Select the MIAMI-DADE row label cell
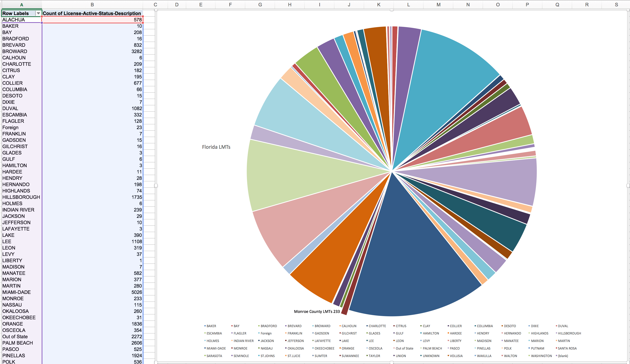The width and height of the screenshot is (630, 364). pyautogui.click(x=16, y=292)
